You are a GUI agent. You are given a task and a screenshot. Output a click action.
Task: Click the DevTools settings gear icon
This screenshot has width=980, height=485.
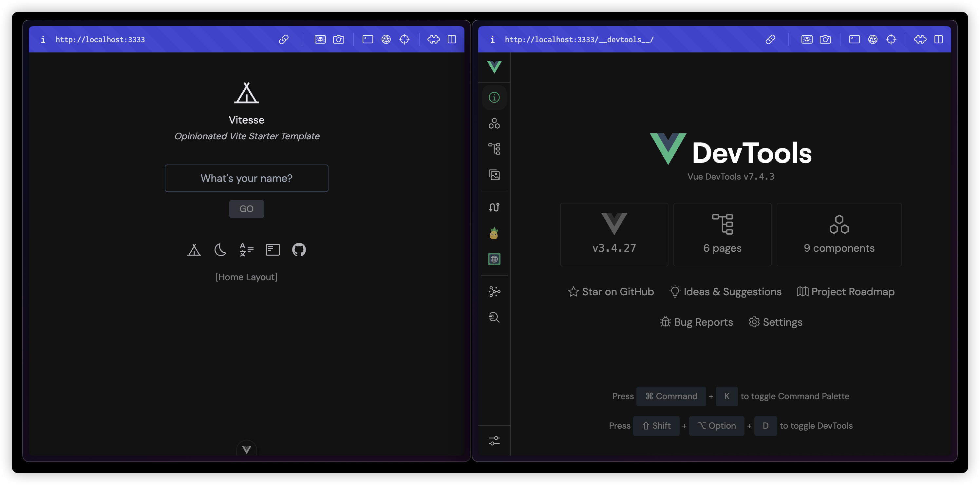(x=754, y=322)
